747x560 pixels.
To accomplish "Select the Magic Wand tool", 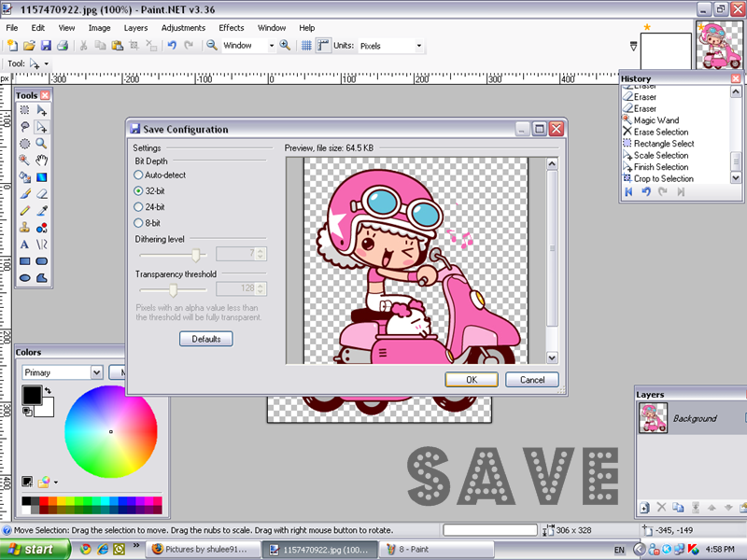I will 25,161.
